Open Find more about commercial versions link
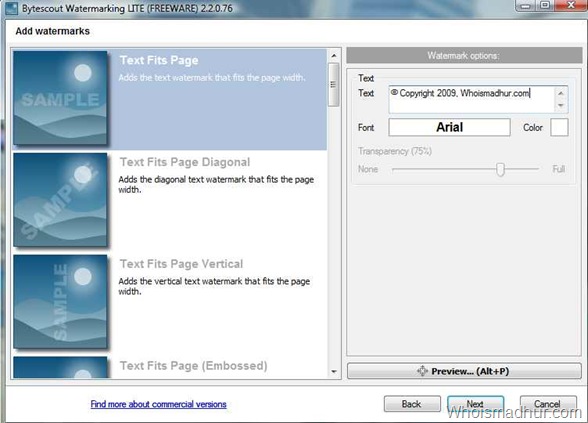 [x=158, y=404]
